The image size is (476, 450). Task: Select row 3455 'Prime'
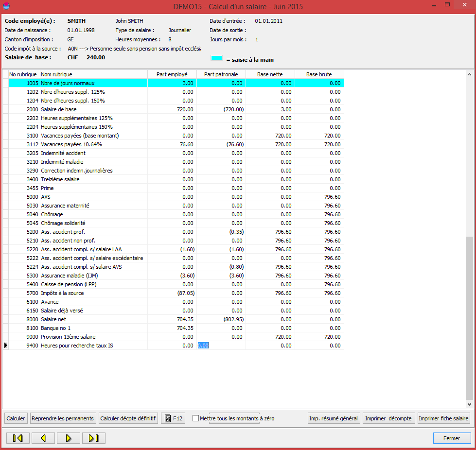(176, 188)
